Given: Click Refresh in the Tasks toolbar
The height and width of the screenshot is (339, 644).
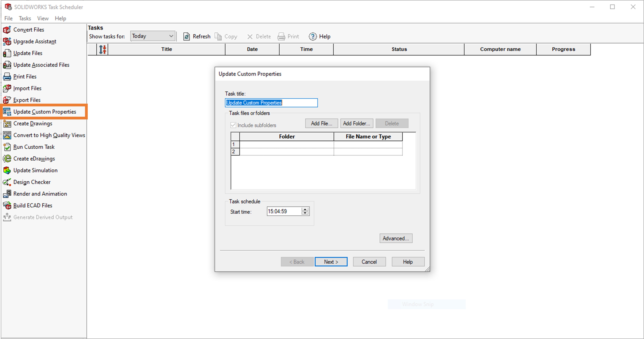Looking at the screenshot, I should pos(197,36).
